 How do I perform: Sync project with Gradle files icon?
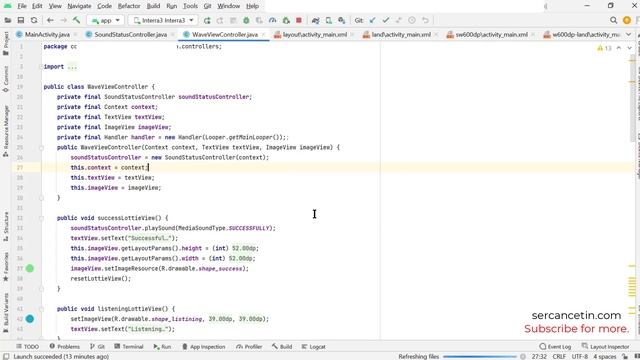point(316,20)
